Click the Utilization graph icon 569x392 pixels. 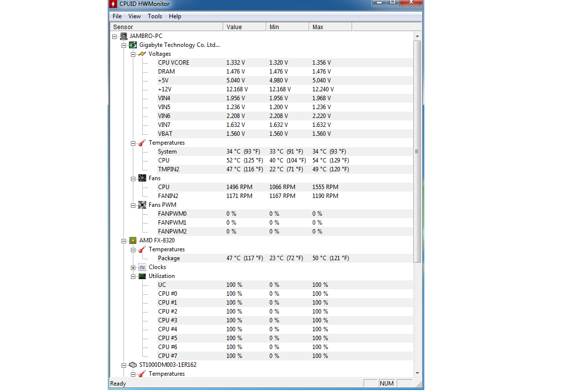coord(142,276)
